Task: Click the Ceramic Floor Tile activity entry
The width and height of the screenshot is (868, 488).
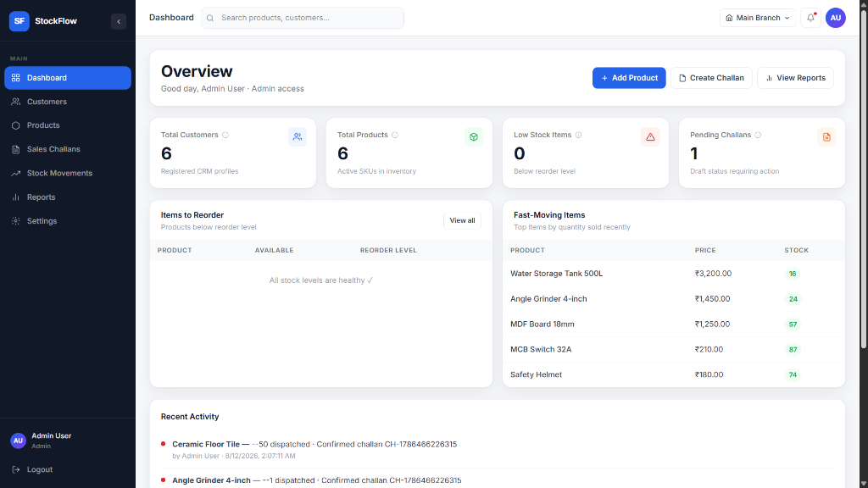Action: 497,450
